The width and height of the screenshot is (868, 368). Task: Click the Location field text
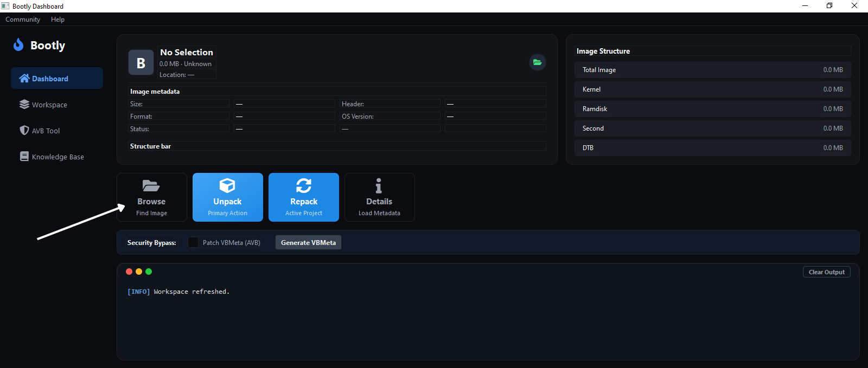click(177, 75)
